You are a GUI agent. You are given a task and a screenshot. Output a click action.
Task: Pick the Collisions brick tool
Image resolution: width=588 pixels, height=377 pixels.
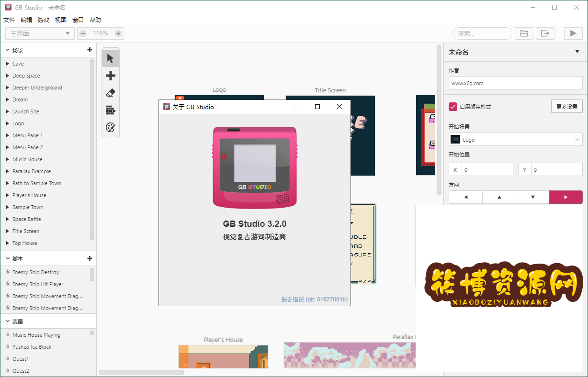tap(111, 110)
